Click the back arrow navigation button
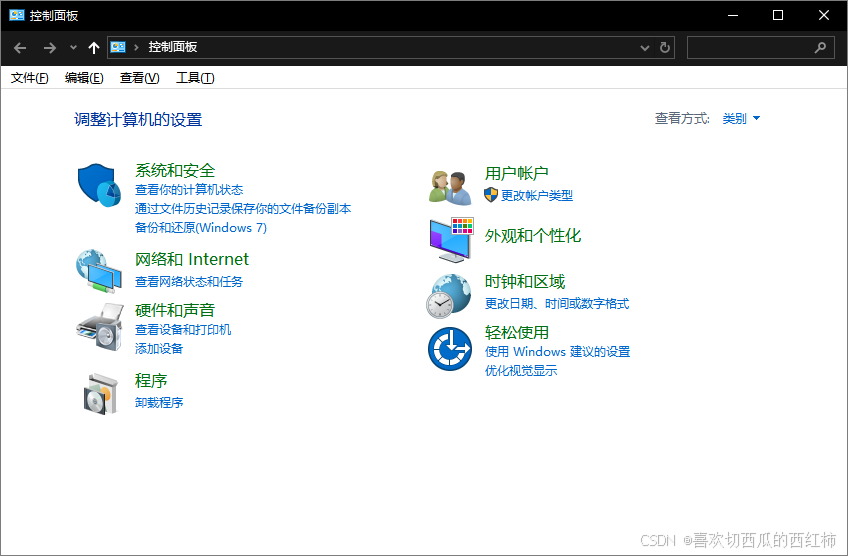 (20, 48)
